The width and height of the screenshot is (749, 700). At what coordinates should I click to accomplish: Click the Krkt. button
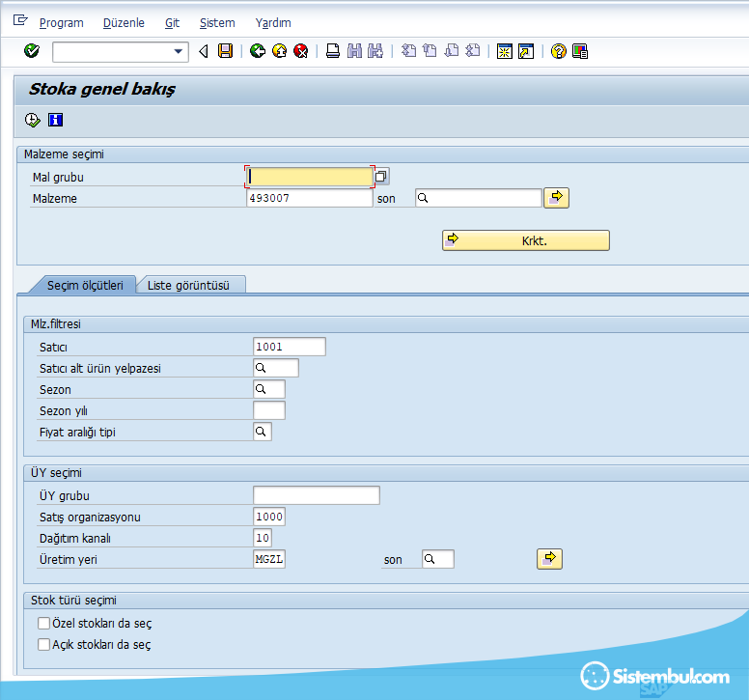click(x=526, y=240)
